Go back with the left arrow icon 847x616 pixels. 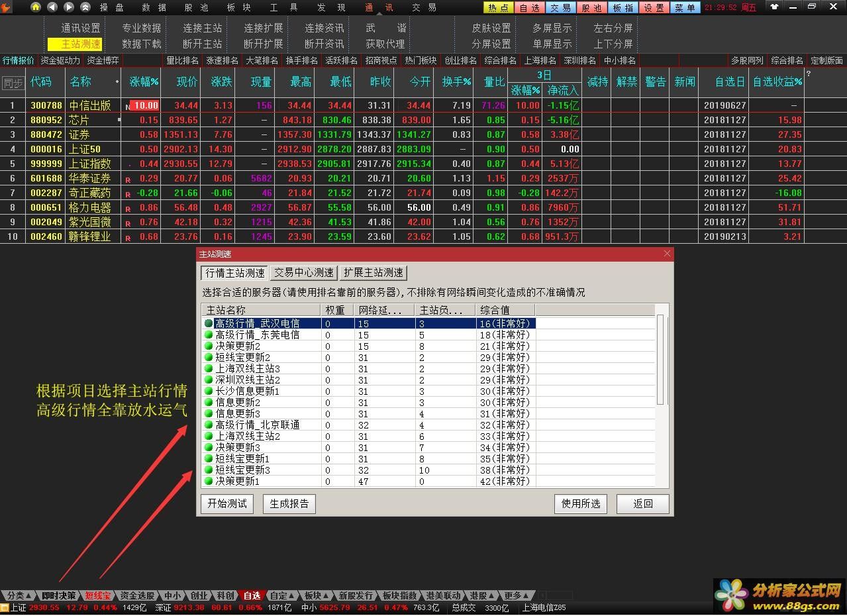(52, 7)
